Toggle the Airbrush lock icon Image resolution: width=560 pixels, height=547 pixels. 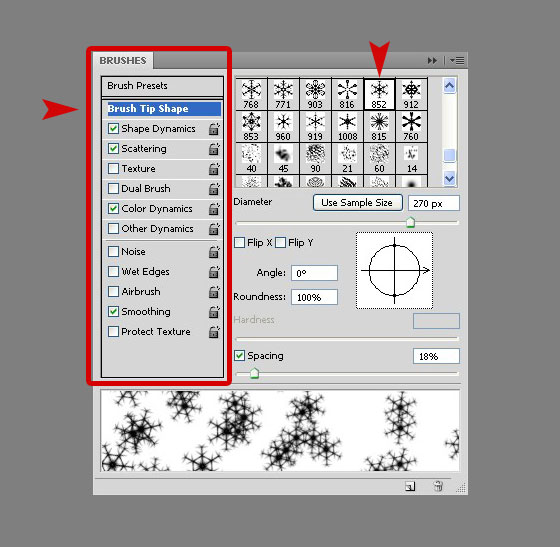(x=214, y=292)
